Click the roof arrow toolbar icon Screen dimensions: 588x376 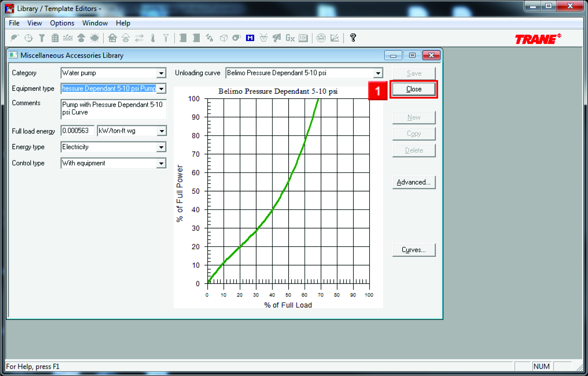coord(81,38)
